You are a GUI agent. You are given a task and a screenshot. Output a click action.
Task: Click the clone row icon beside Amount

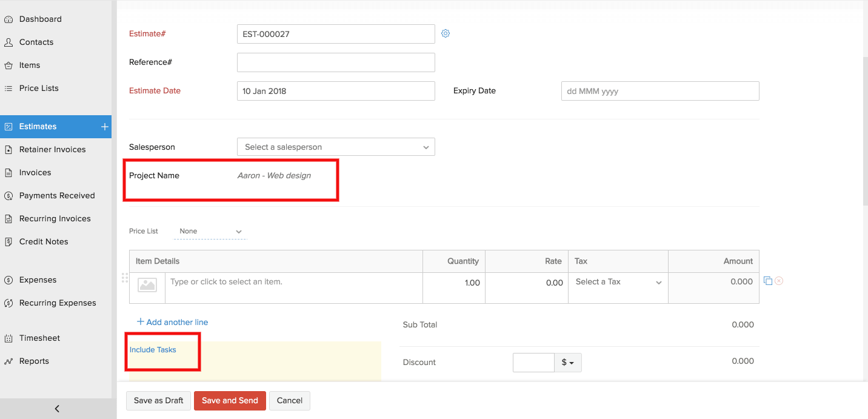click(768, 281)
